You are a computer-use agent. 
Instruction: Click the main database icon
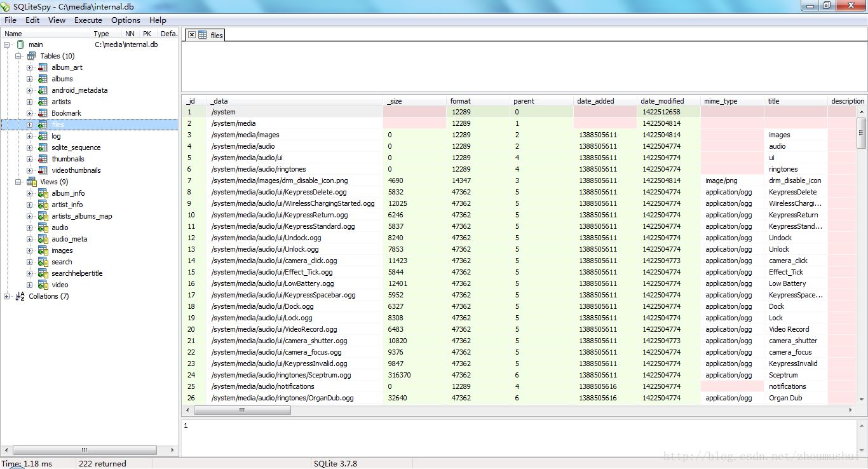(20, 44)
